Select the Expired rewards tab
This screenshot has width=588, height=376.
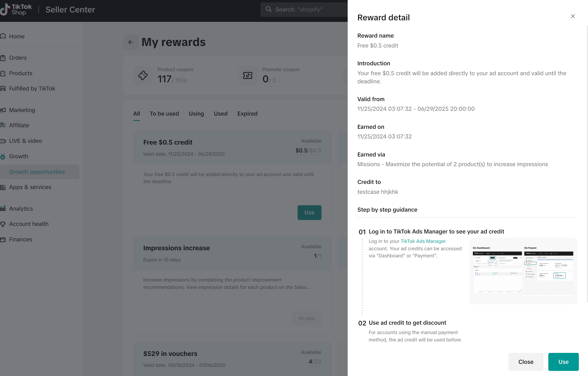point(247,114)
